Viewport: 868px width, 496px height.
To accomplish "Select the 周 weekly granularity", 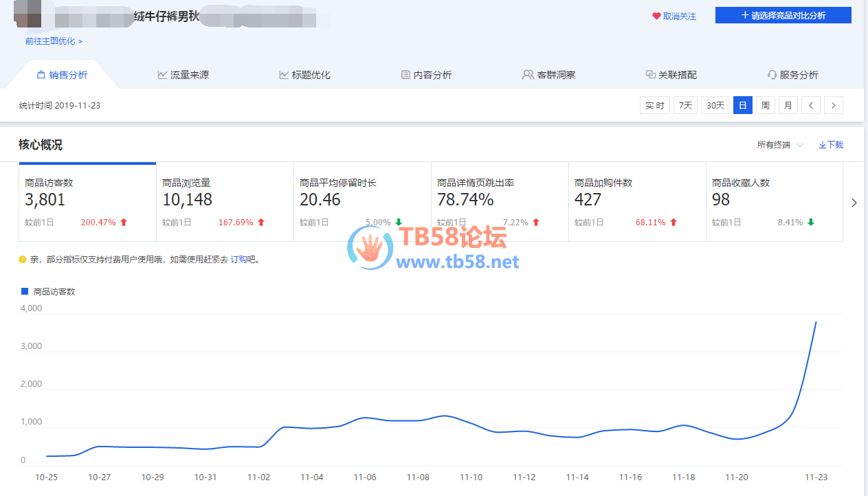I will (x=766, y=105).
